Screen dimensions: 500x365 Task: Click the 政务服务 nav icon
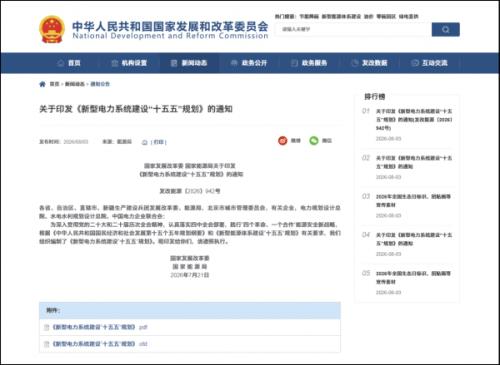[294, 63]
